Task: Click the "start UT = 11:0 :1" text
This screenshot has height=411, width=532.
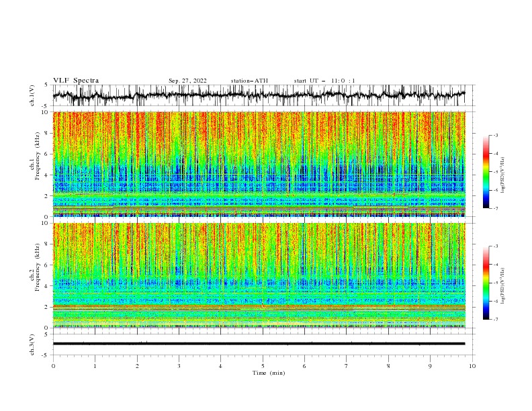Action: tap(324, 81)
